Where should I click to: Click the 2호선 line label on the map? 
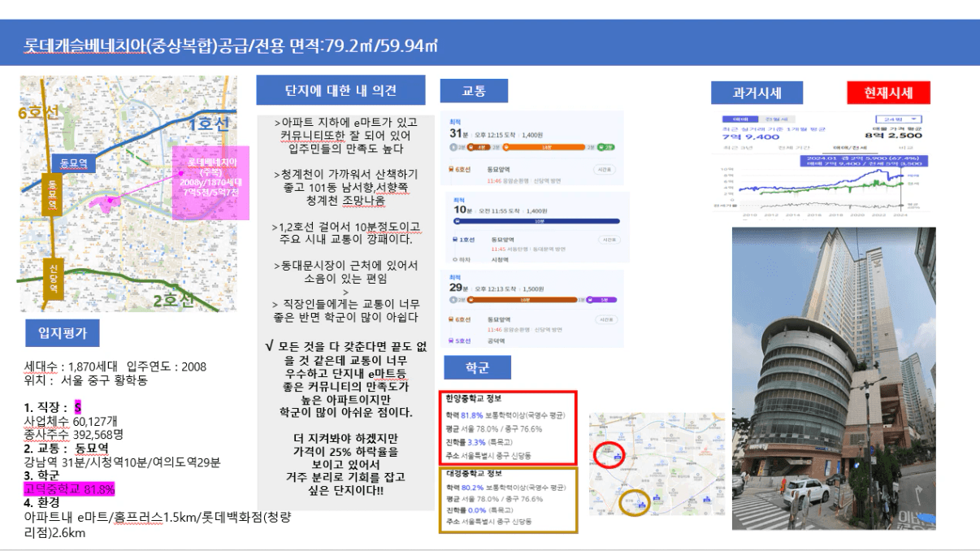point(174,300)
